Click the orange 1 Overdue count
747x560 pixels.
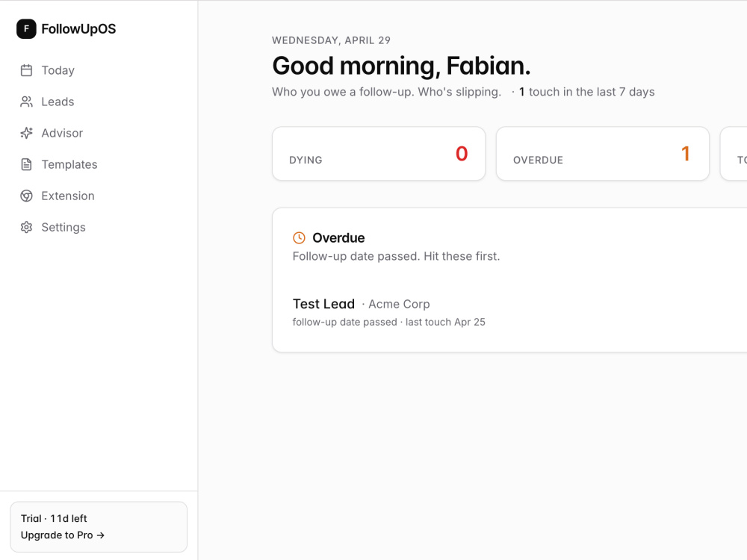686,153
